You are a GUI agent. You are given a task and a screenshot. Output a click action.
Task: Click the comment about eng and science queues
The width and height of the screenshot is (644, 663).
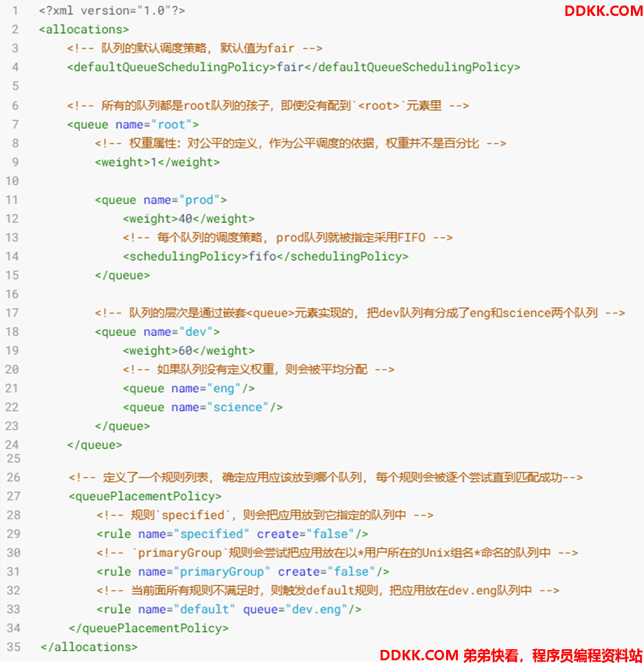pyautogui.click(x=360, y=313)
